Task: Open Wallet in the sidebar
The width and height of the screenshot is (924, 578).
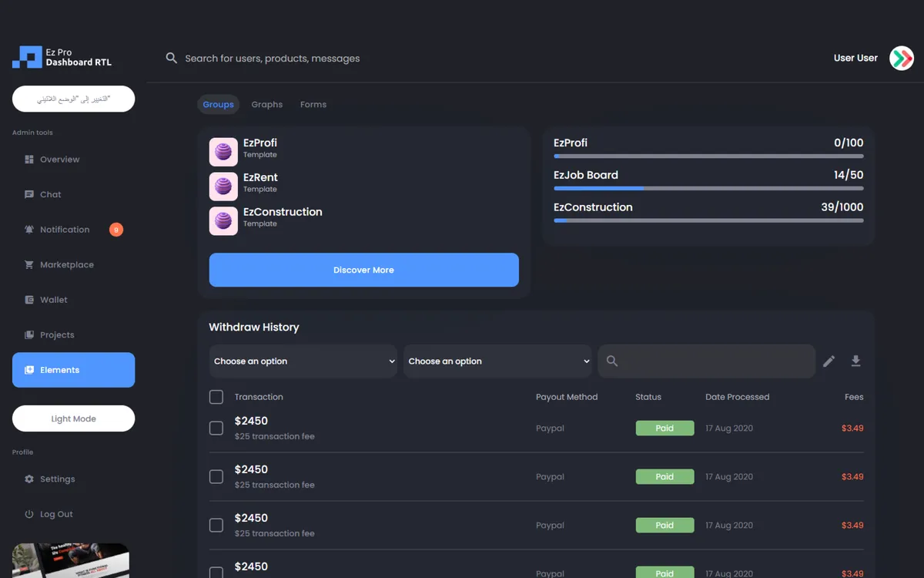Action: click(x=73, y=300)
